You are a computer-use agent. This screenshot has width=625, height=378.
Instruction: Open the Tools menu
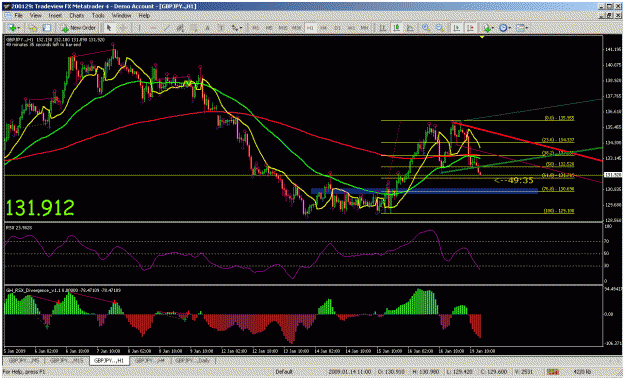tap(98, 16)
